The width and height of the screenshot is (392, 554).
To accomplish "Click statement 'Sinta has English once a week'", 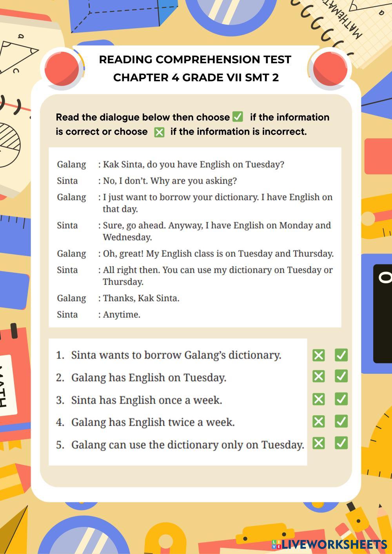I will (146, 400).
